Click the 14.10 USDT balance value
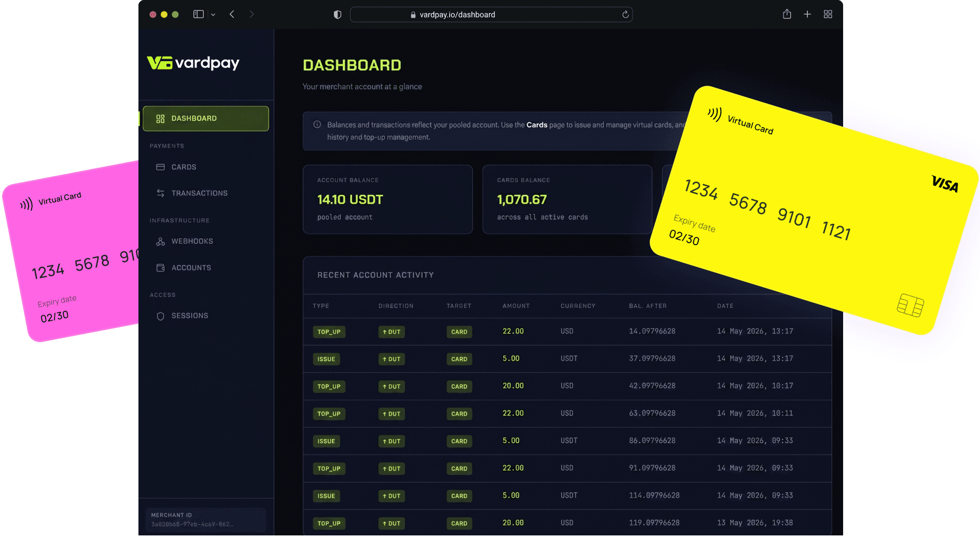980x538 pixels. (x=350, y=200)
